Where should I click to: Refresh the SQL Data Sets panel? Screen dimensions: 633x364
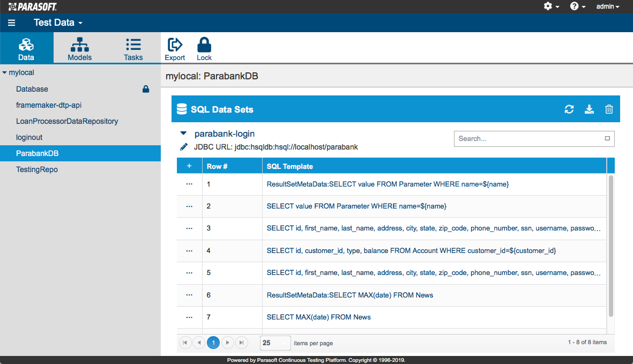(569, 109)
